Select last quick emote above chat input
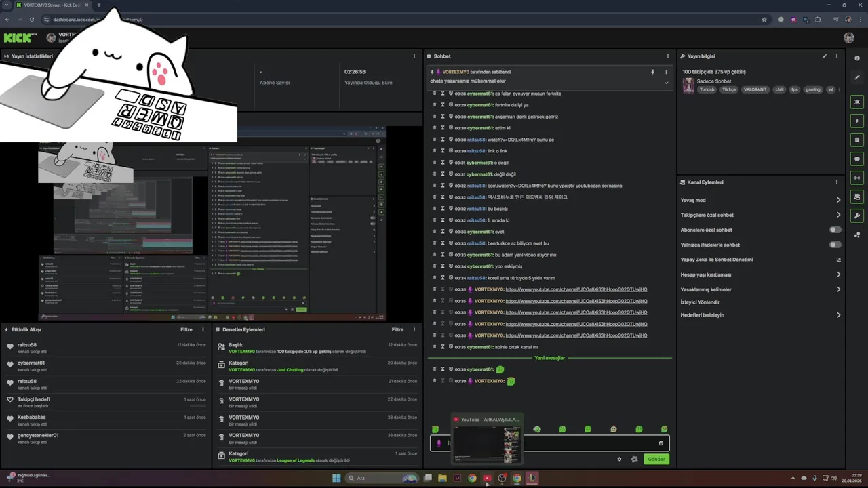The image size is (868, 488). (664, 429)
